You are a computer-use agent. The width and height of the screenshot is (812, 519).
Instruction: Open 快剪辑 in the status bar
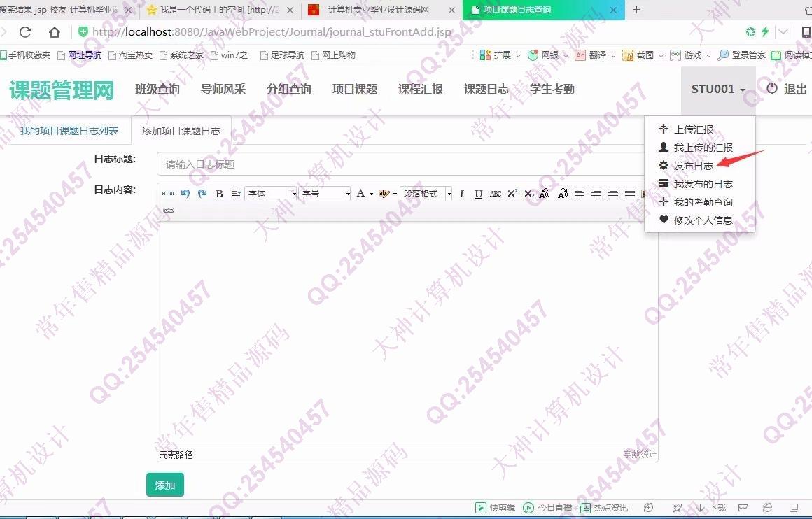click(496, 508)
